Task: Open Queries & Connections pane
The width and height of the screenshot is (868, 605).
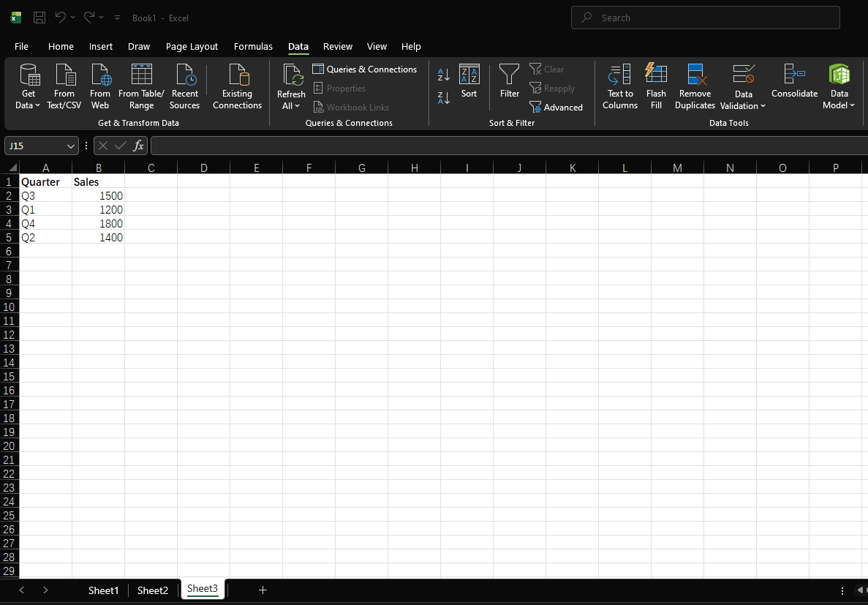Action: 365,69
